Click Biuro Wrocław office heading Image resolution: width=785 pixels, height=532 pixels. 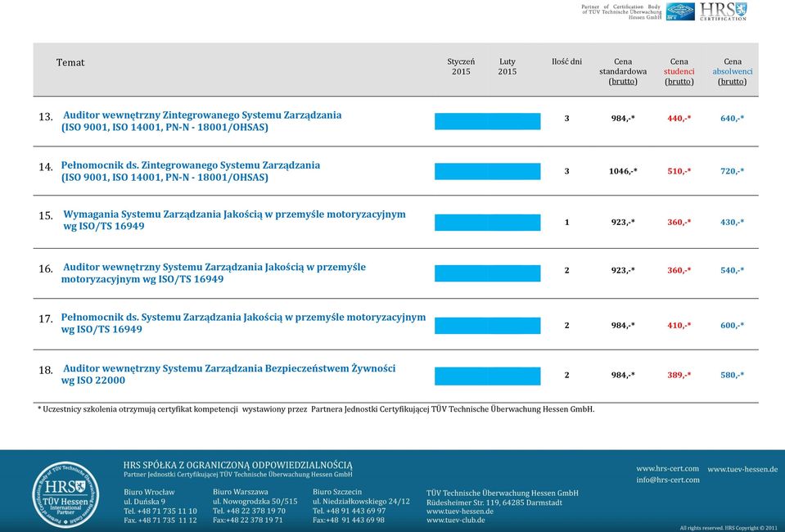(149, 492)
